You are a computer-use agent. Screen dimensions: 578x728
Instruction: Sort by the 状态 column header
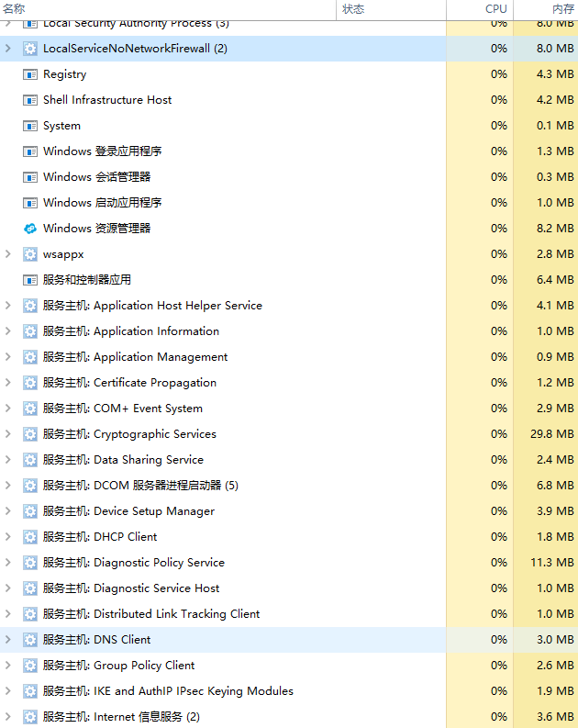click(x=391, y=9)
